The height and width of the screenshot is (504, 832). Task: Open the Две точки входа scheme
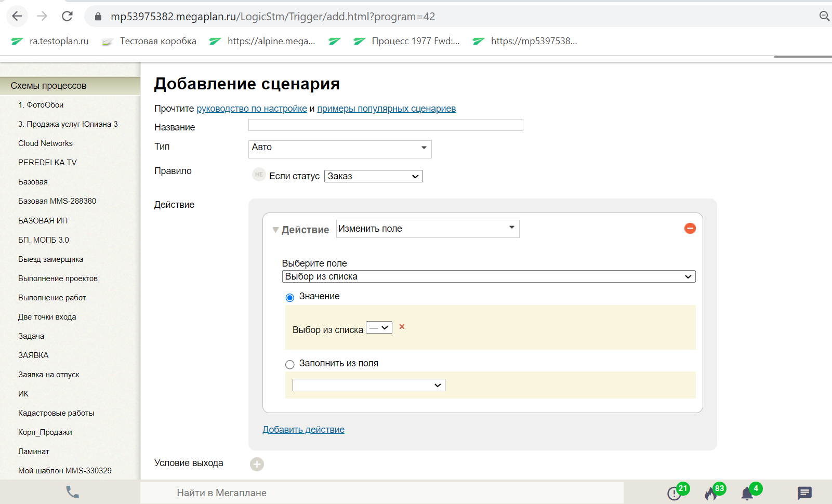(47, 317)
